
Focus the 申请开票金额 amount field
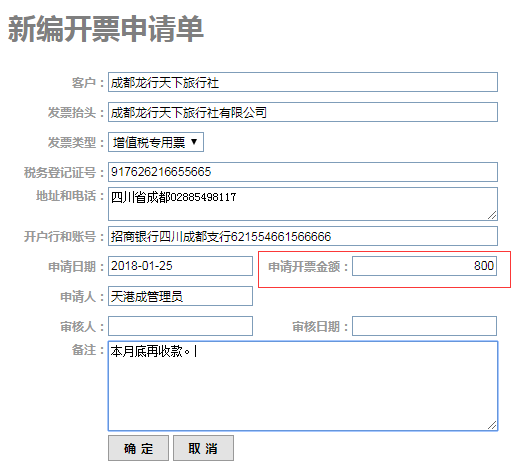tap(424, 266)
